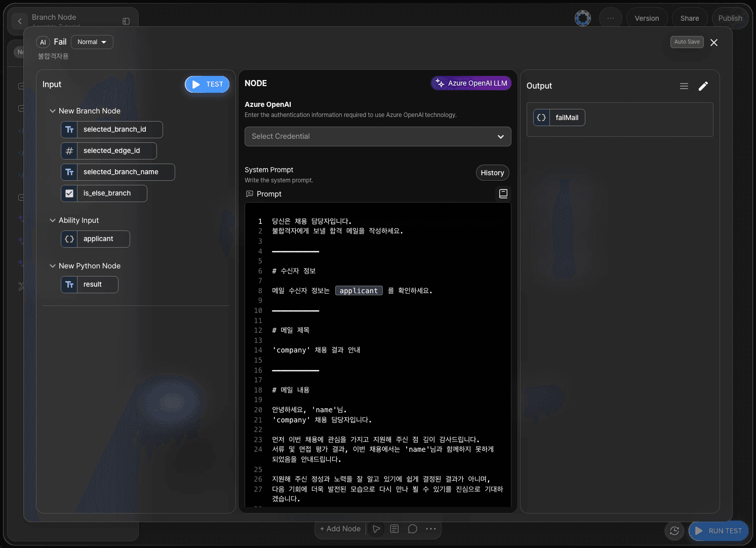Click the applicant tag in the prompt
The image size is (756, 548).
[x=359, y=291]
